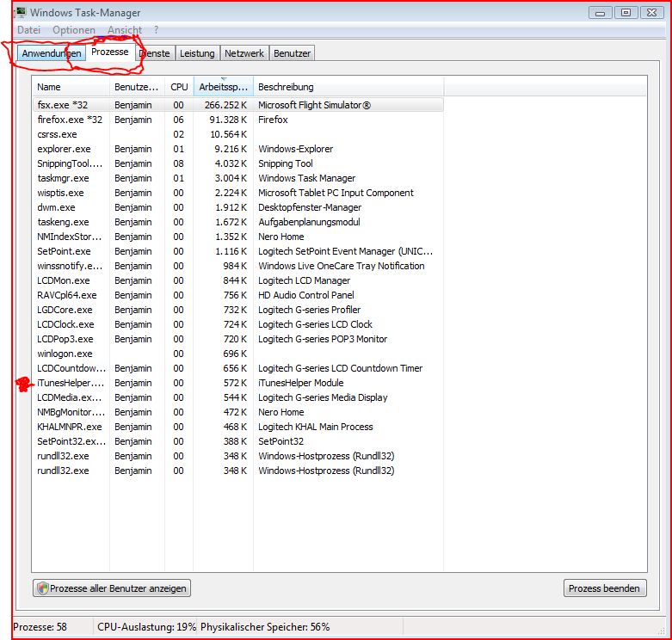Image resolution: width=672 pixels, height=640 pixels.
Task: Click Prozesse aller Benutzer anzeigen button
Action: (112, 588)
